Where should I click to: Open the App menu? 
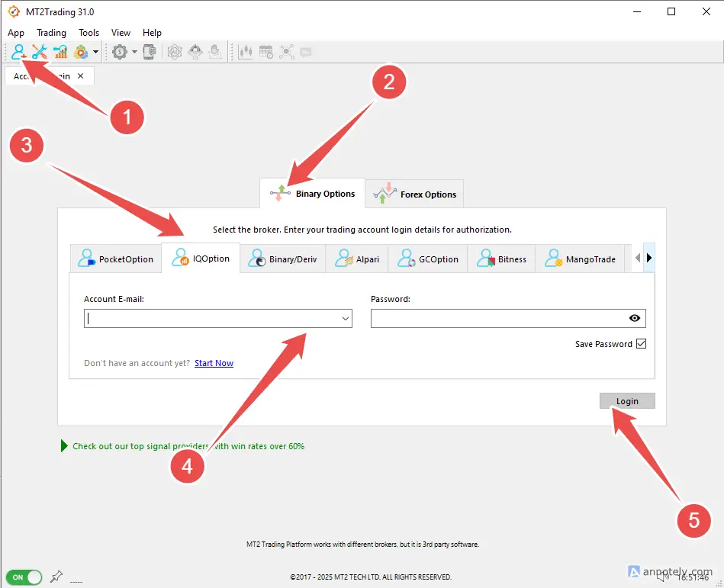point(16,33)
